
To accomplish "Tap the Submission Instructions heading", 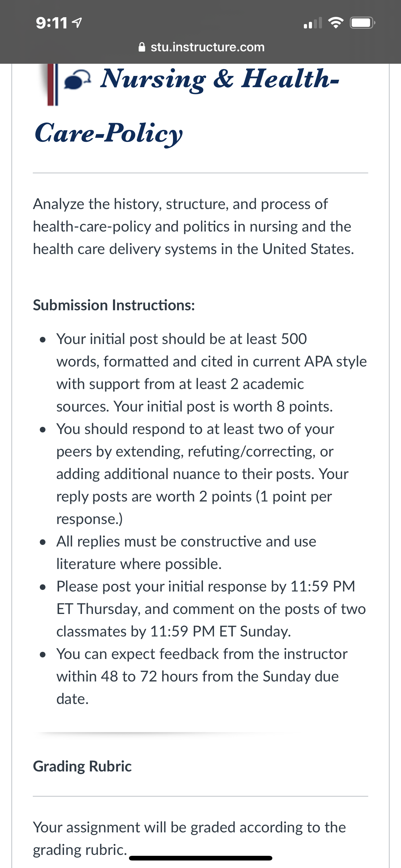I will click(114, 305).
